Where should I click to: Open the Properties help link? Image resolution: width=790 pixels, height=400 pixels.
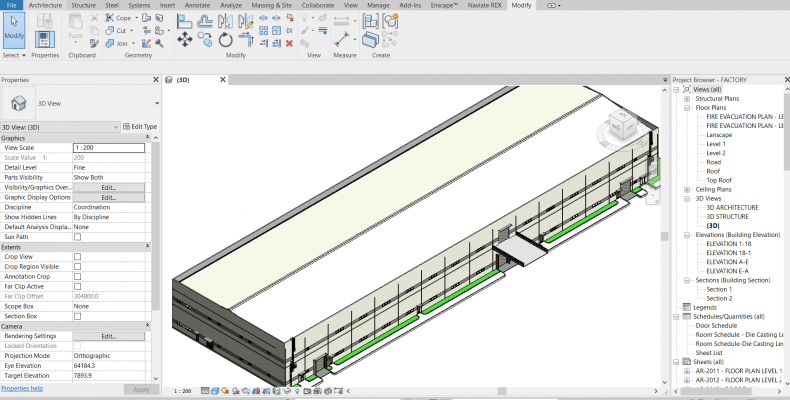[22, 388]
